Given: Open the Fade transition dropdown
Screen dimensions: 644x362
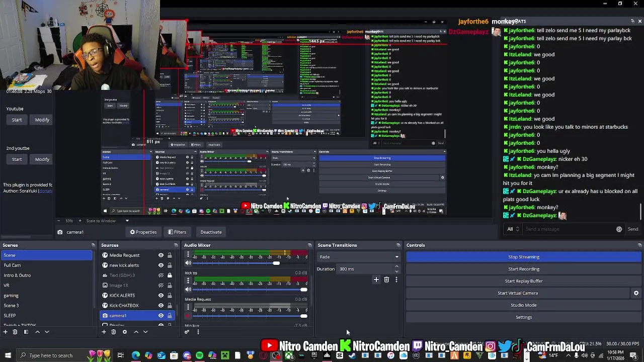Looking at the screenshot, I should click(359, 257).
